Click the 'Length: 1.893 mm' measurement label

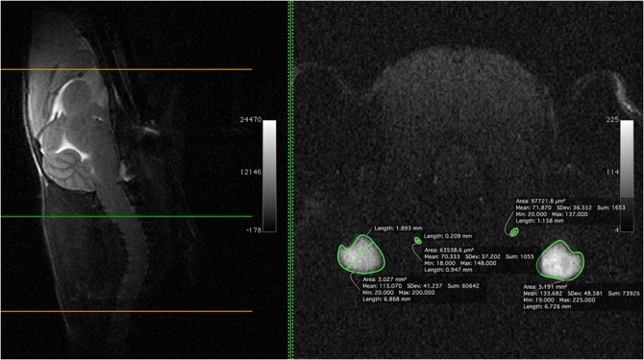point(398,228)
